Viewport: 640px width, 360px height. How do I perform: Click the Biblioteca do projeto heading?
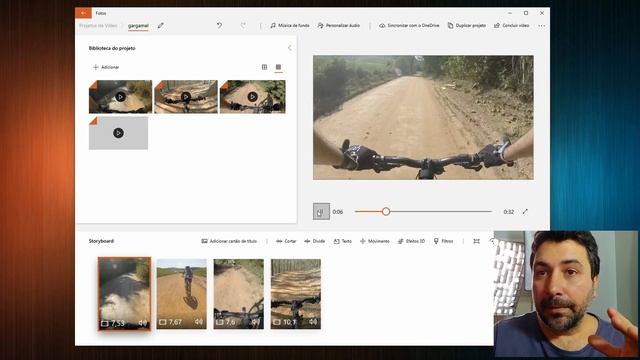tap(112, 48)
